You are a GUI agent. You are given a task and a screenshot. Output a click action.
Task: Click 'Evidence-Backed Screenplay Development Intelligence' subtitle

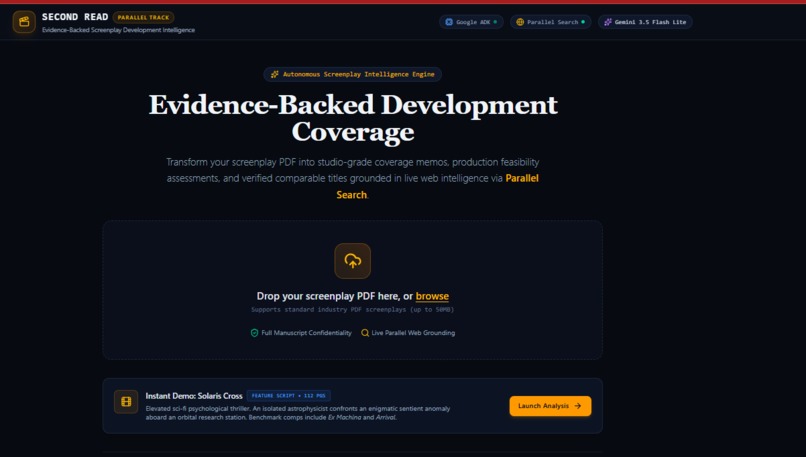click(x=118, y=30)
